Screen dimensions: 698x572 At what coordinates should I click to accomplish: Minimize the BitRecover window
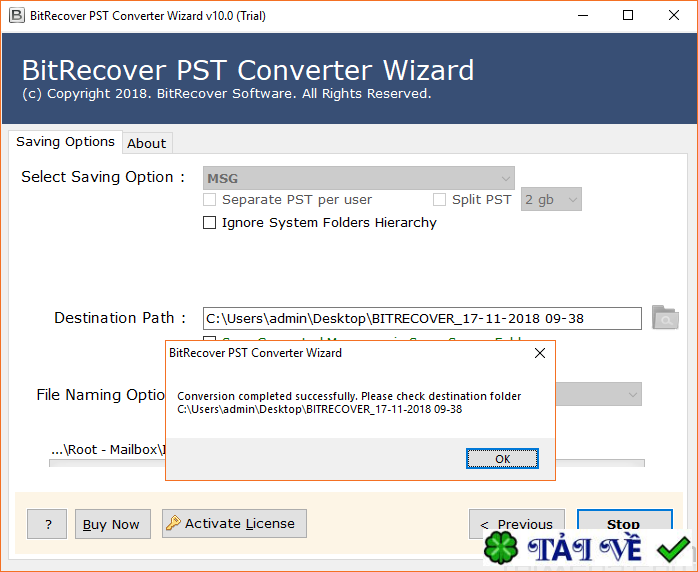(x=583, y=16)
